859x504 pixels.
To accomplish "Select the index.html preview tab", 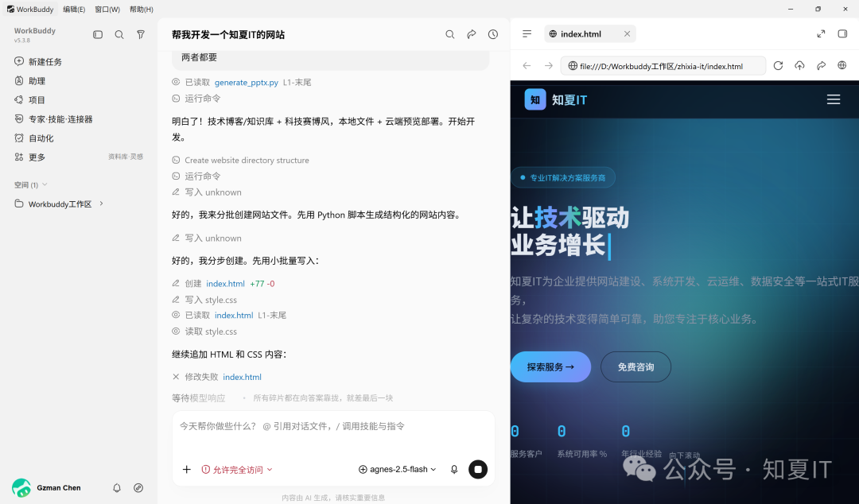I will (x=581, y=34).
